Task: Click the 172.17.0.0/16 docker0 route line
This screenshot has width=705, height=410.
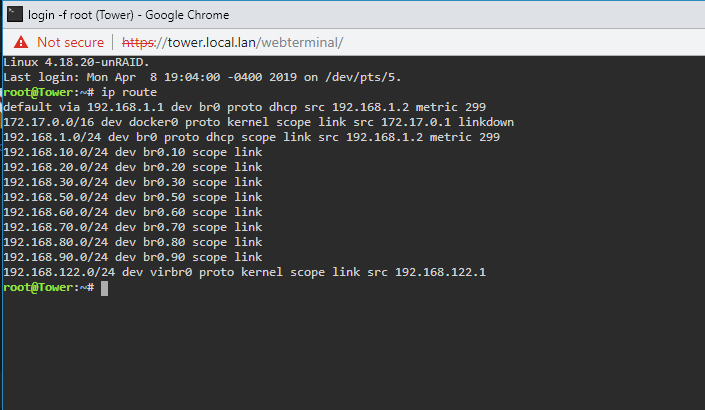Action: [259, 122]
